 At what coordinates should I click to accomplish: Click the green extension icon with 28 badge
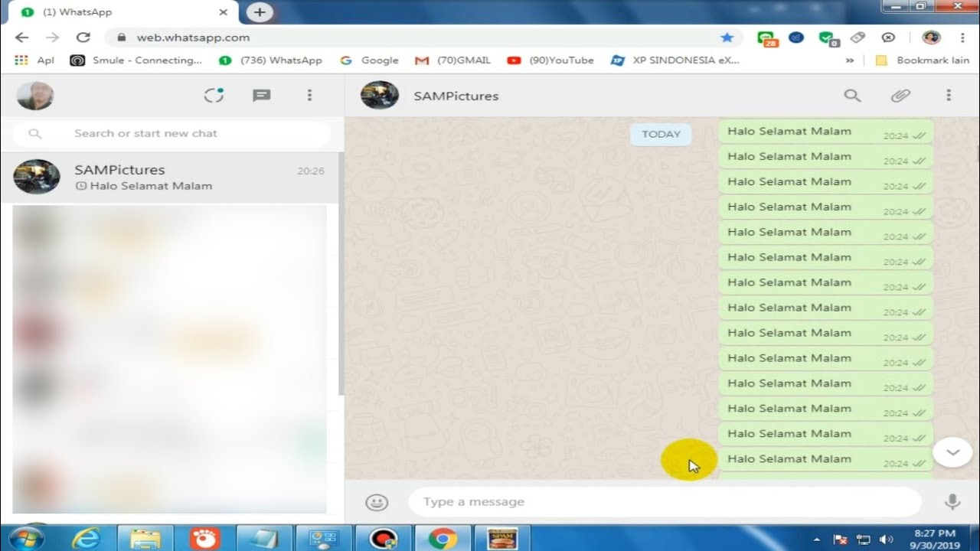pyautogui.click(x=766, y=38)
